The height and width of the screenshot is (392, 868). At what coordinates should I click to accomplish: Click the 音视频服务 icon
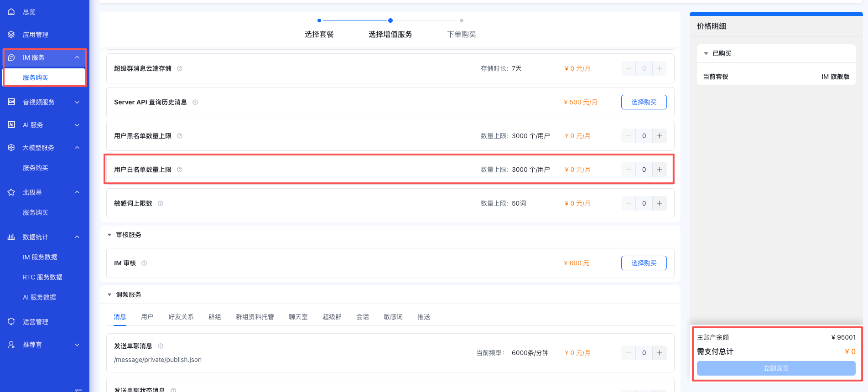coord(11,102)
